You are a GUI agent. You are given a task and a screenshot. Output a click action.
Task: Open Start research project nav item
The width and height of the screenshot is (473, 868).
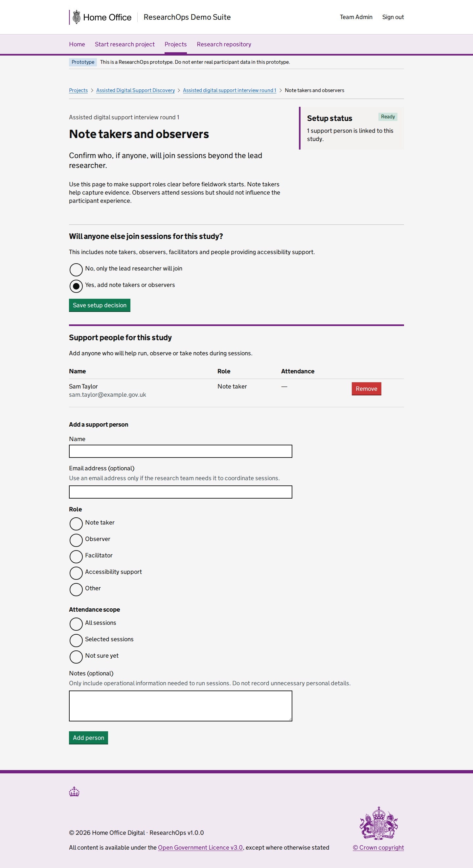click(124, 44)
